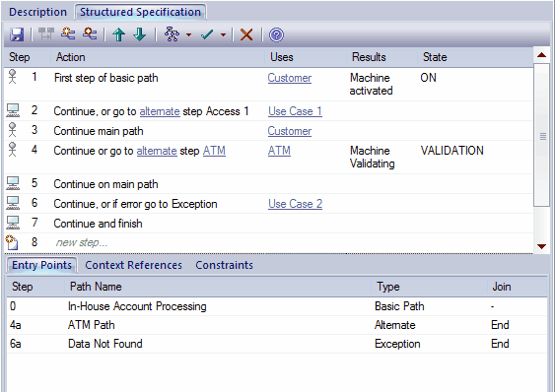Follow the Customer link in step 1
This screenshot has height=392, width=556.
click(x=290, y=78)
